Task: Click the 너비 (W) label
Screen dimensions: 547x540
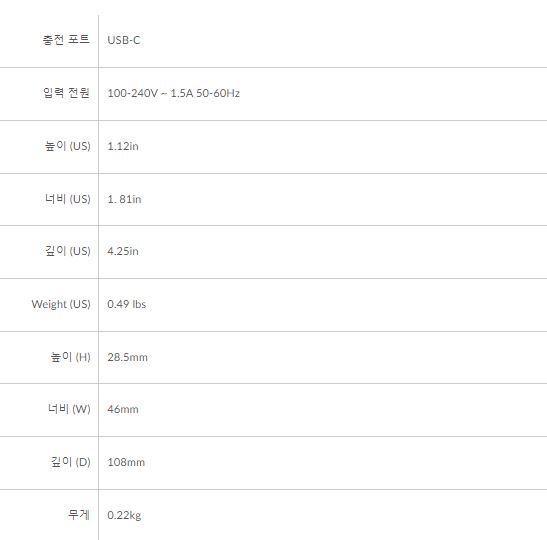Action: tap(69, 408)
